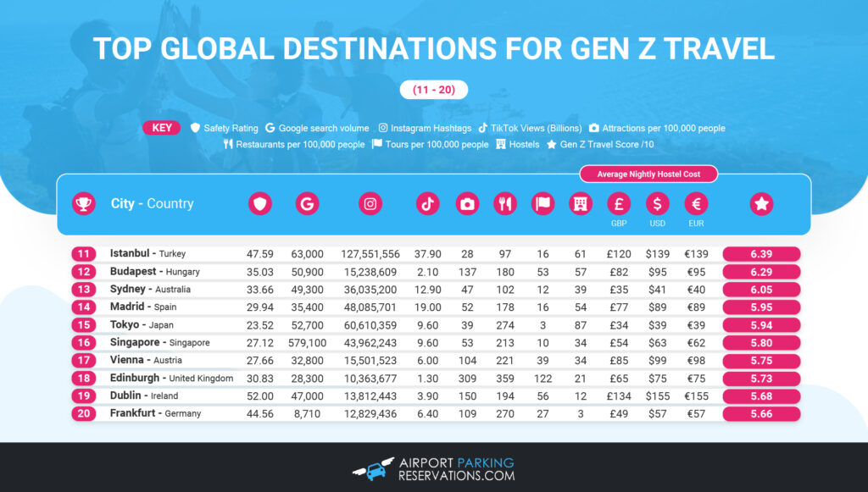Click the Tours flag icon
Screen dimensions: 868x492
click(542, 203)
